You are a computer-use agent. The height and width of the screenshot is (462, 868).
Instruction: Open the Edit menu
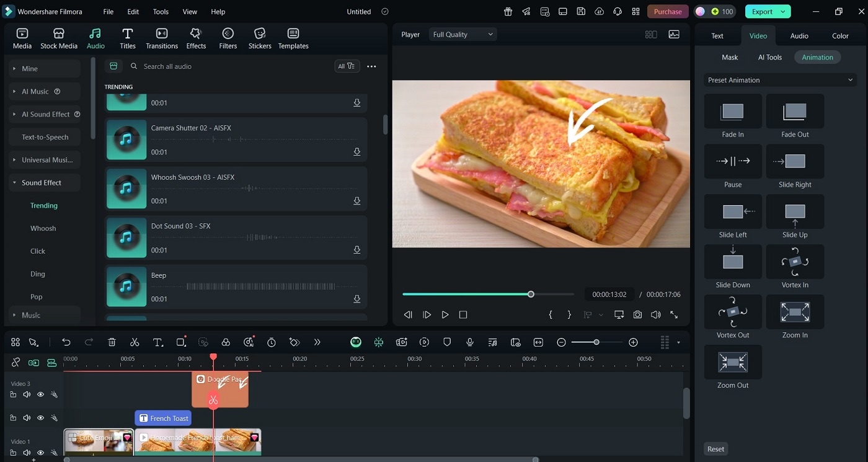133,12
